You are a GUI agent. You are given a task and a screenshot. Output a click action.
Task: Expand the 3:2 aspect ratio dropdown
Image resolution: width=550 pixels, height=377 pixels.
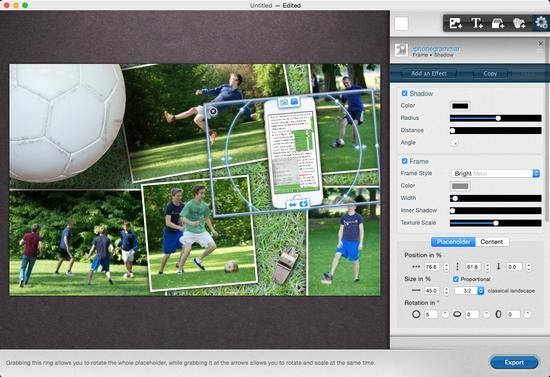(469, 291)
